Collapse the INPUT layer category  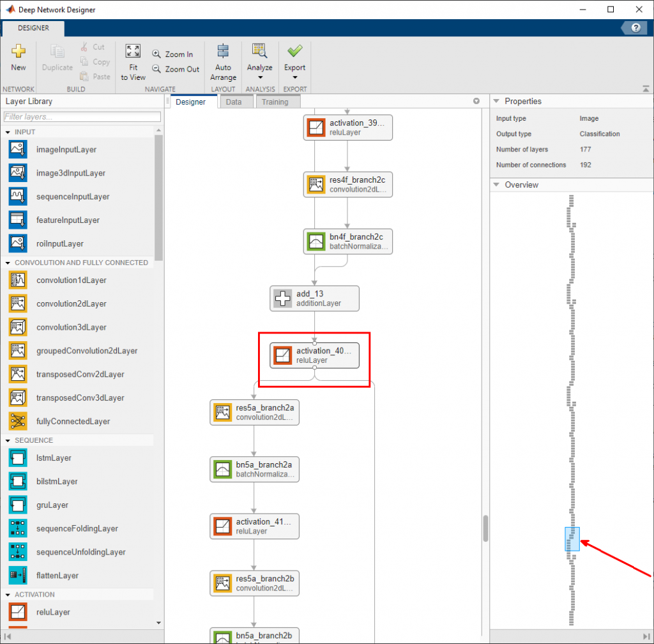8,132
